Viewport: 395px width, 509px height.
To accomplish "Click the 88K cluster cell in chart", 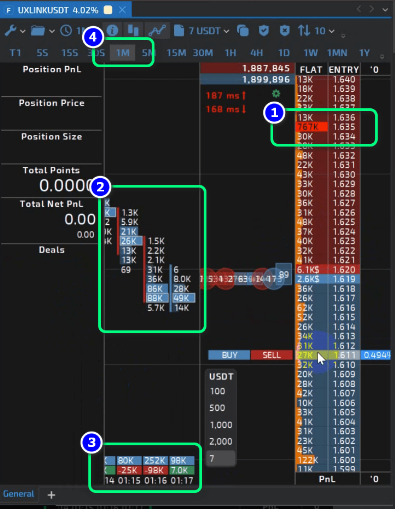I will pos(157,298).
